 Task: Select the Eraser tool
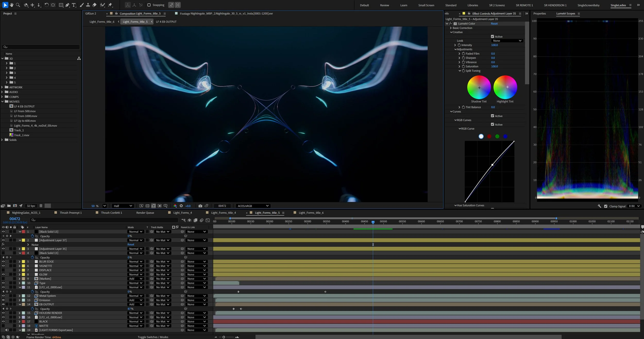click(94, 5)
